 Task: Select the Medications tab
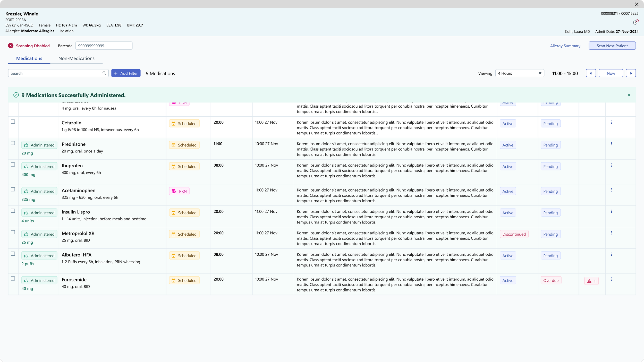29,58
